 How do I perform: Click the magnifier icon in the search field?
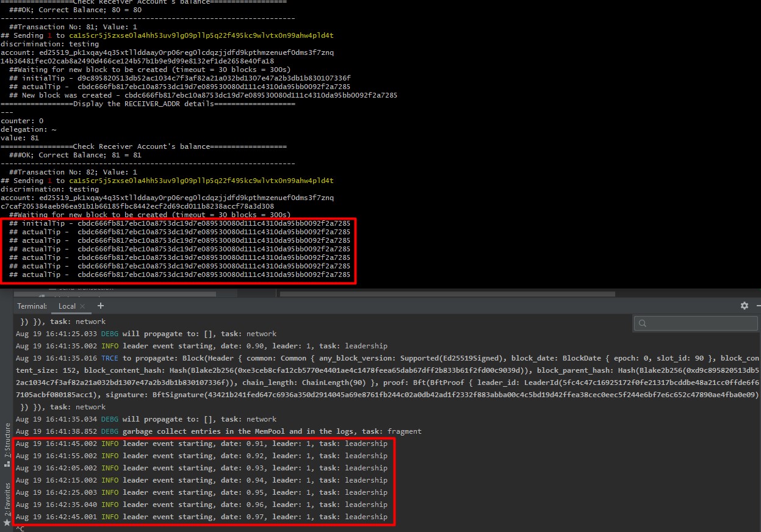pyautogui.click(x=643, y=323)
